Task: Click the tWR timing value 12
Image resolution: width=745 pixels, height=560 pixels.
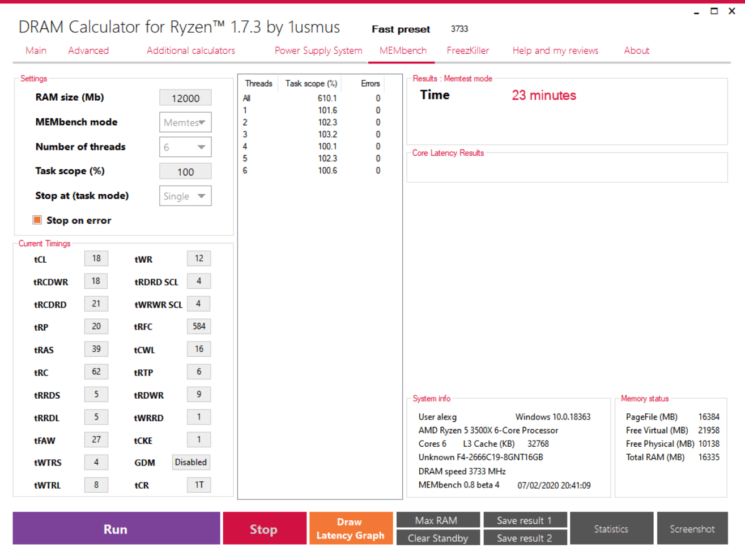Action: tap(199, 258)
